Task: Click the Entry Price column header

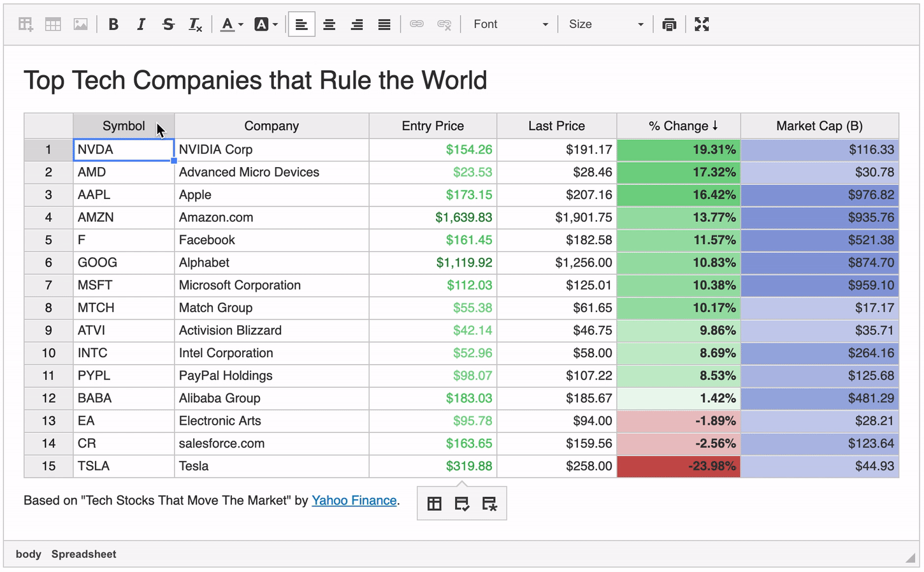Action: (x=433, y=126)
